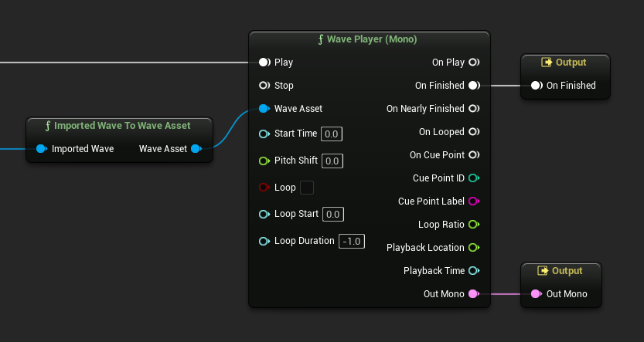
Task: Click the Loop Start value field
Action: [333, 214]
